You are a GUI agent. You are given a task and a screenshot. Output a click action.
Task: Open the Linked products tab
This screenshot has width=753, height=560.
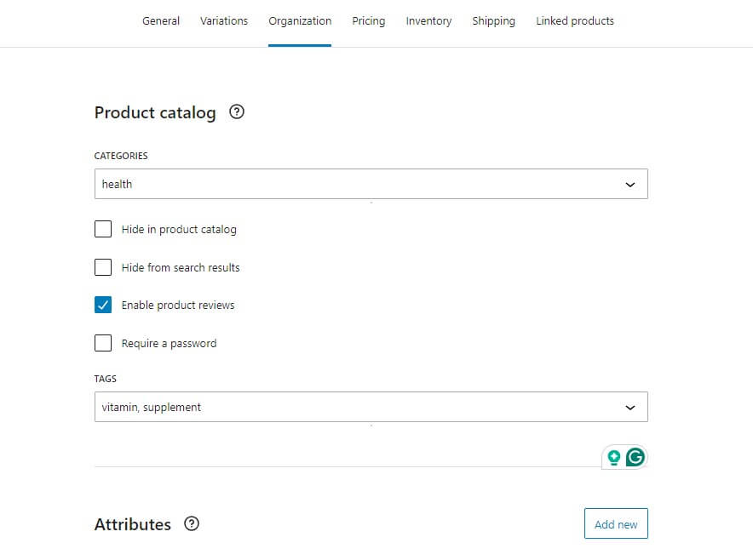point(575,21)
